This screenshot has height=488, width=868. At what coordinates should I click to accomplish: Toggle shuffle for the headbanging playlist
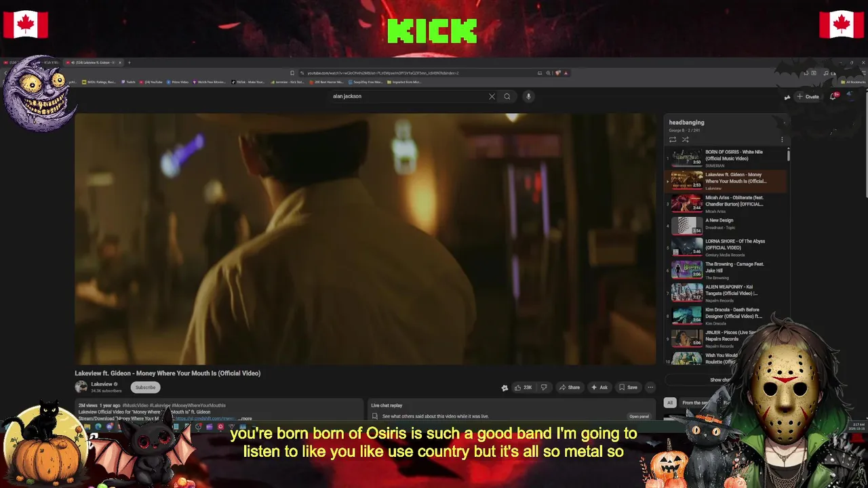pos(685,140)
